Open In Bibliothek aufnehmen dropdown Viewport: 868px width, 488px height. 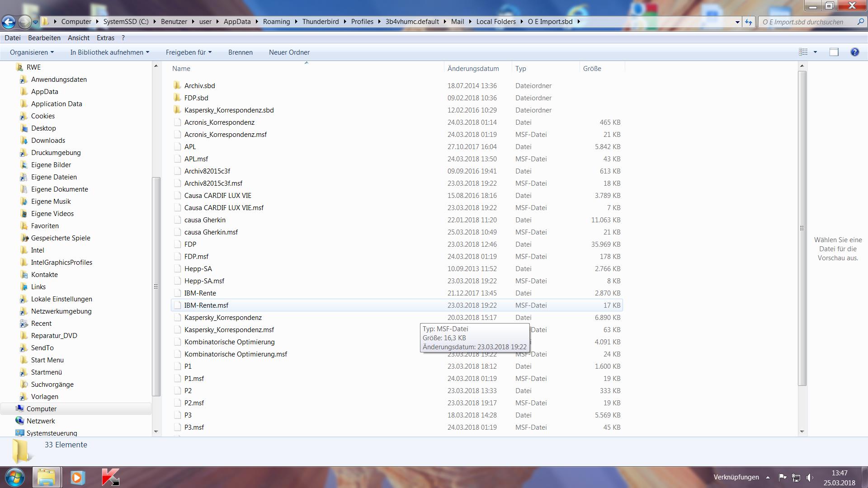[x=109, y=52]
